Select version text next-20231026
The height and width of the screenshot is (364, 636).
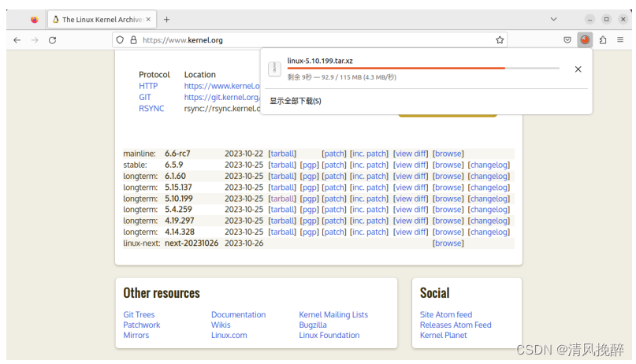point(192,243)
